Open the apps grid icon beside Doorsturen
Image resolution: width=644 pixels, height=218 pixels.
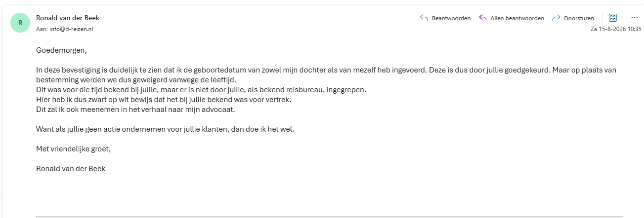click(613, 18)
